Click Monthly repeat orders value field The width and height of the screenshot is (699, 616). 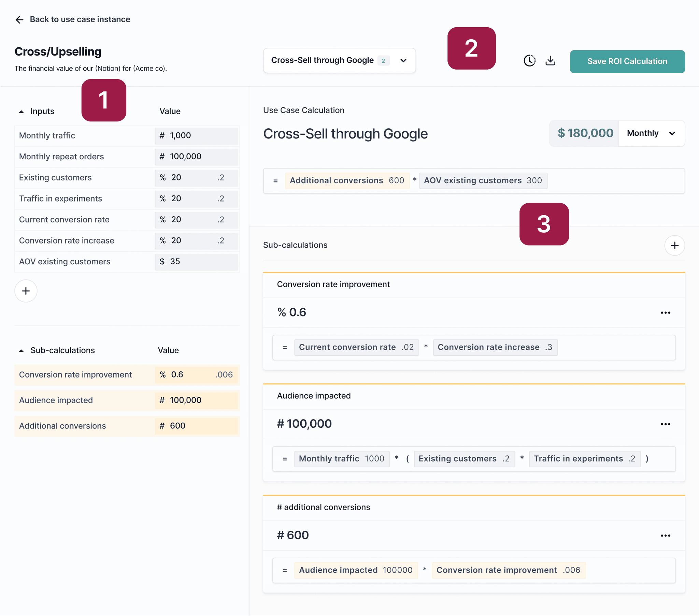pyautogui.click(x=196, y=157)
